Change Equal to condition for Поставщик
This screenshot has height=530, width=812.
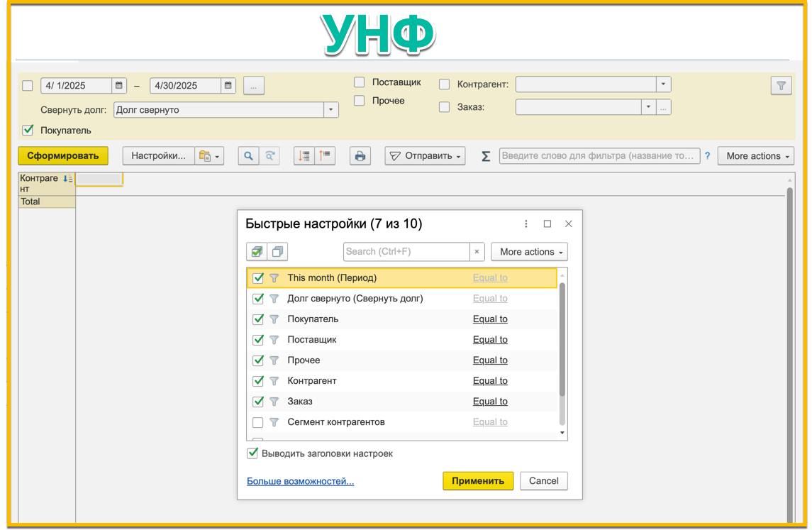(x=490, y=340)
